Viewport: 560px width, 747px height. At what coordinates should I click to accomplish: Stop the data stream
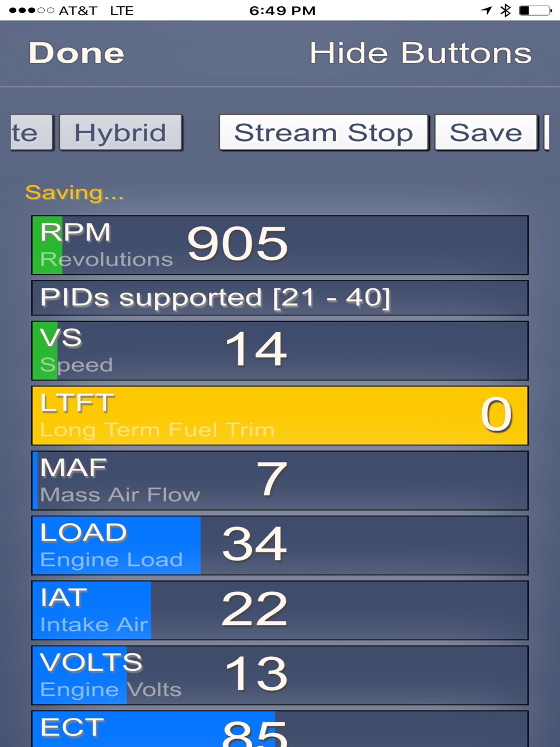pos(324,133)
